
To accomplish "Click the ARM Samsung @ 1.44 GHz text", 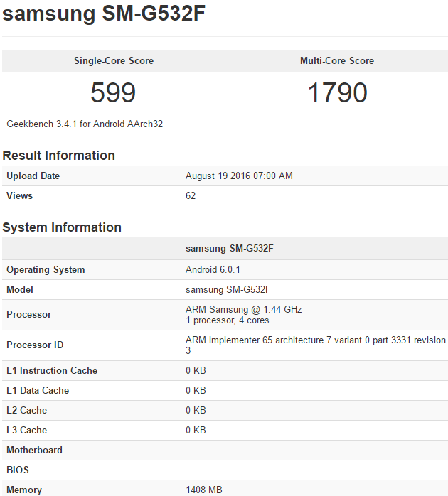I will pos(244,310).
